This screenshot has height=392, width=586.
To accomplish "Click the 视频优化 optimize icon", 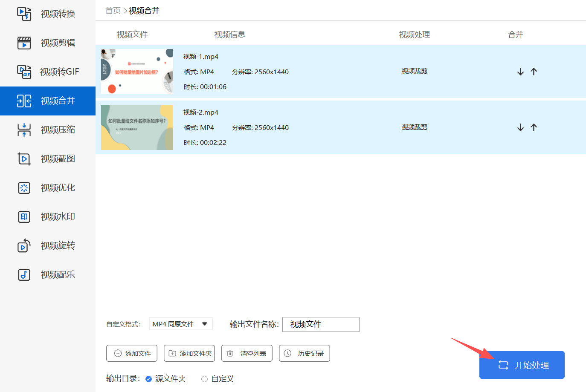I will tap(24, 187).
